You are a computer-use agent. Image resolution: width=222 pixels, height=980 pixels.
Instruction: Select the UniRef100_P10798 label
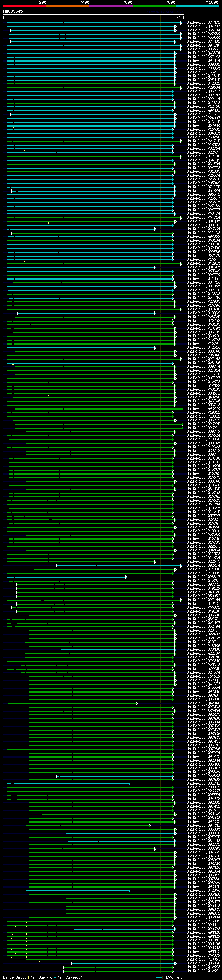coord(203,340)
